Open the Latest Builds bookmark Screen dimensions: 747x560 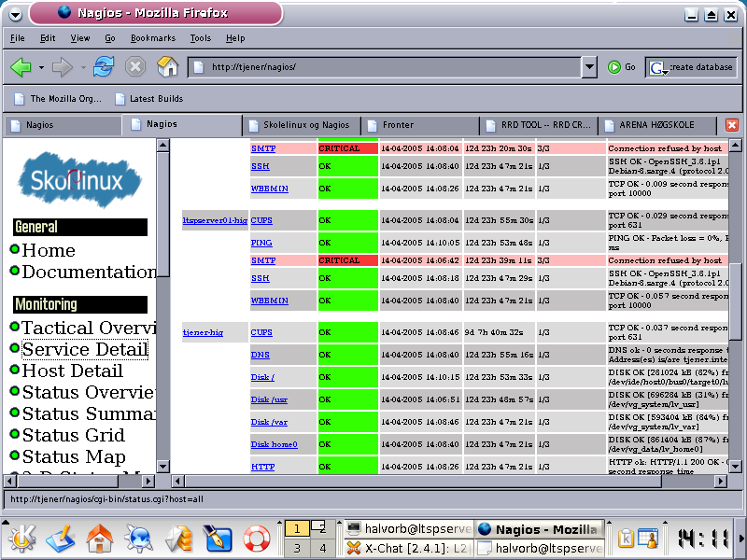click(149, 99)
